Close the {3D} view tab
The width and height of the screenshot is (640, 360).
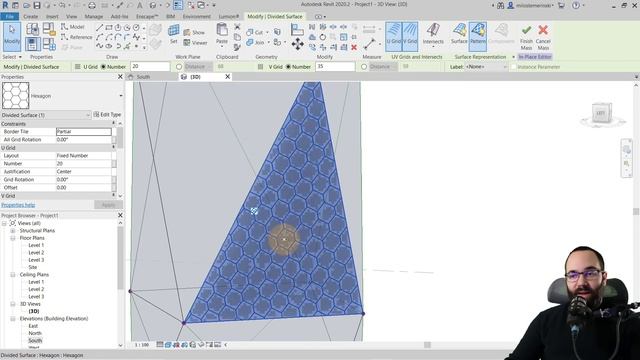click(227, 77)
